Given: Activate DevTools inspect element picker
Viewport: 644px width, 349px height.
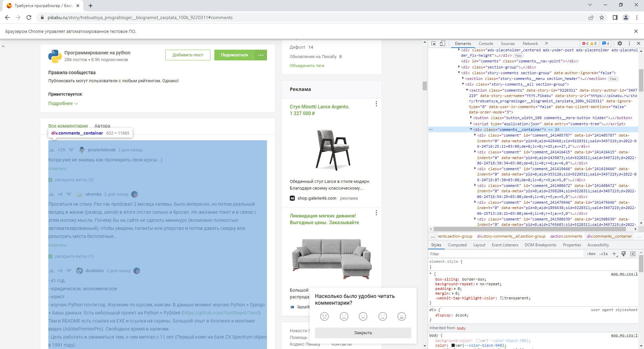Looking at the screenshot, I should point(434,43).
